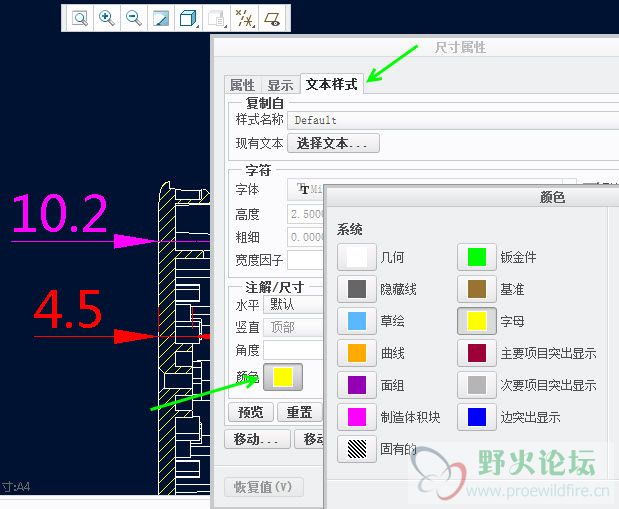Pick the light blue 草绘 color swatch
619x509 pixels.
point(357,321)
